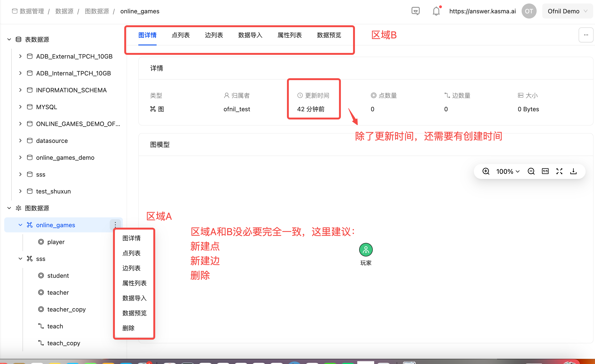
Task: Click the zoom in magnifier icon
Action: pos(486,171)
